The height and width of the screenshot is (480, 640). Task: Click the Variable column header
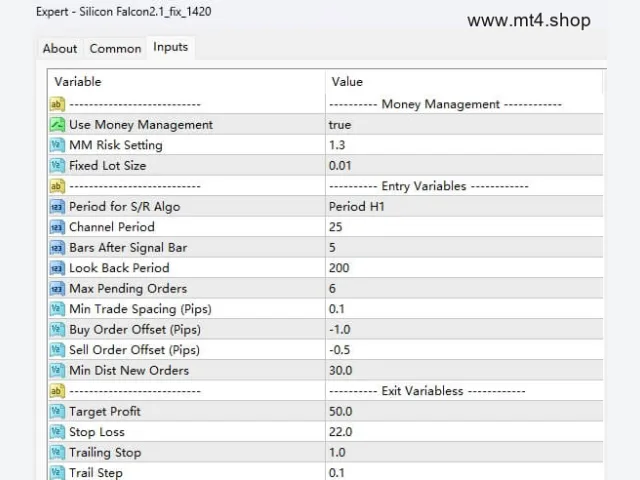pos(78,82)
